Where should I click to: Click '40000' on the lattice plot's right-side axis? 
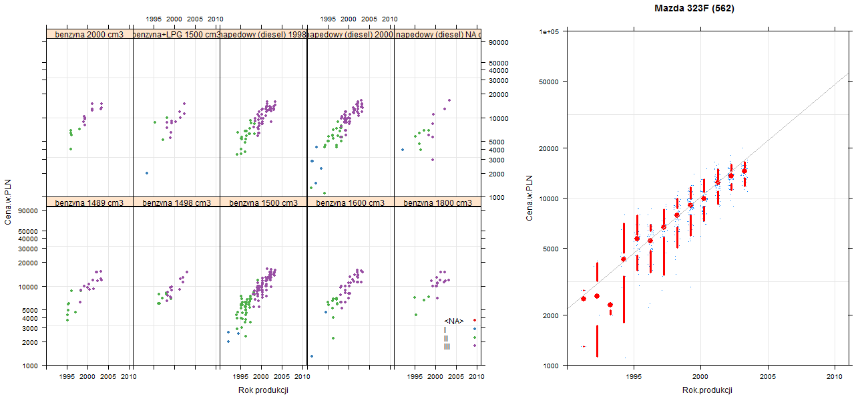click(499, 71)
